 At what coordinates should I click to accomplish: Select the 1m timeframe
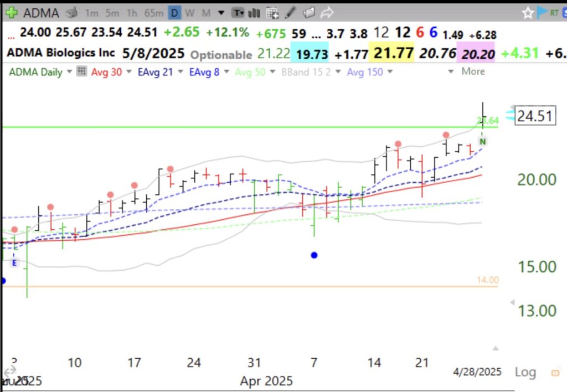click(x=91, y=13)
